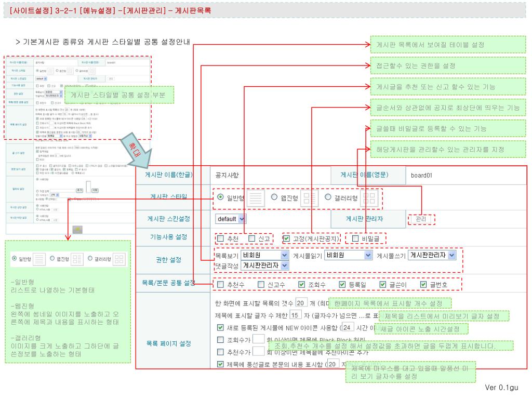Open the 게시물읽기 permission dropdown
This screenshot has height=399, width=532.
point(349,255)
